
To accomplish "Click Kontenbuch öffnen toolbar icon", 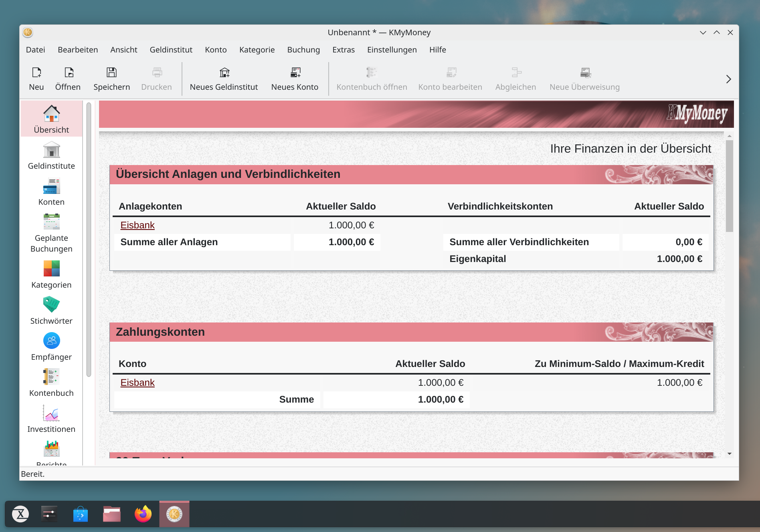I will click(372, 79).
